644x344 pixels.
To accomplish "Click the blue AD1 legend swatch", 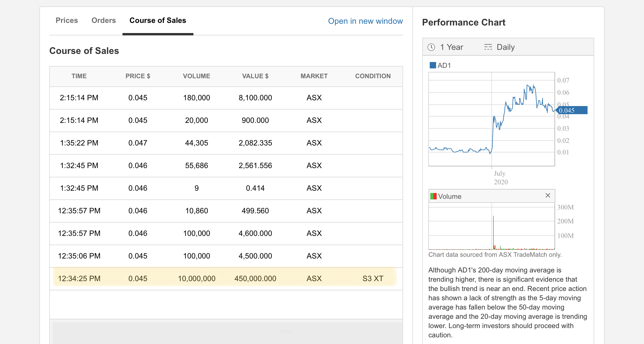I will (433, 65).
